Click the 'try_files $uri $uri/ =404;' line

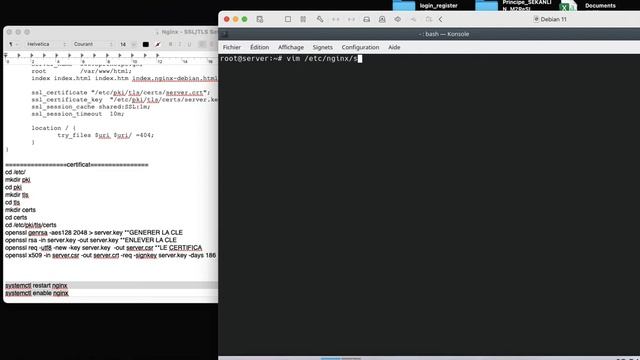pyautogui.click(x=106, y=135)
